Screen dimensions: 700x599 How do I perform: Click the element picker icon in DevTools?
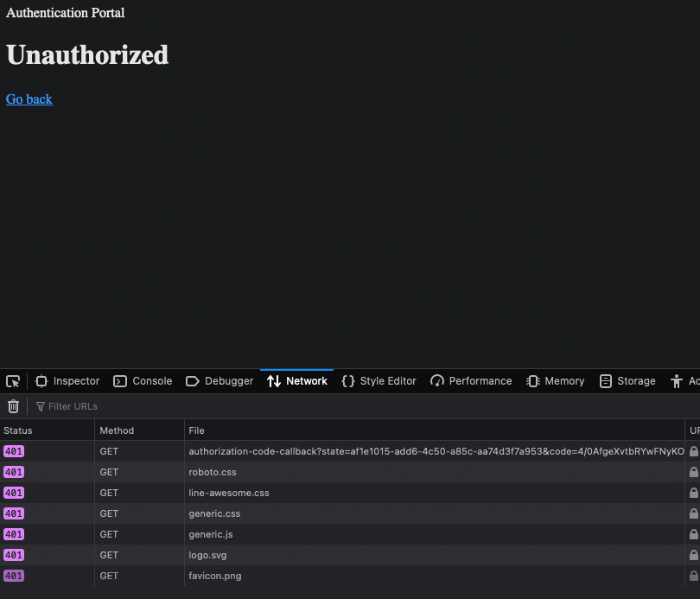pos(13,380)
